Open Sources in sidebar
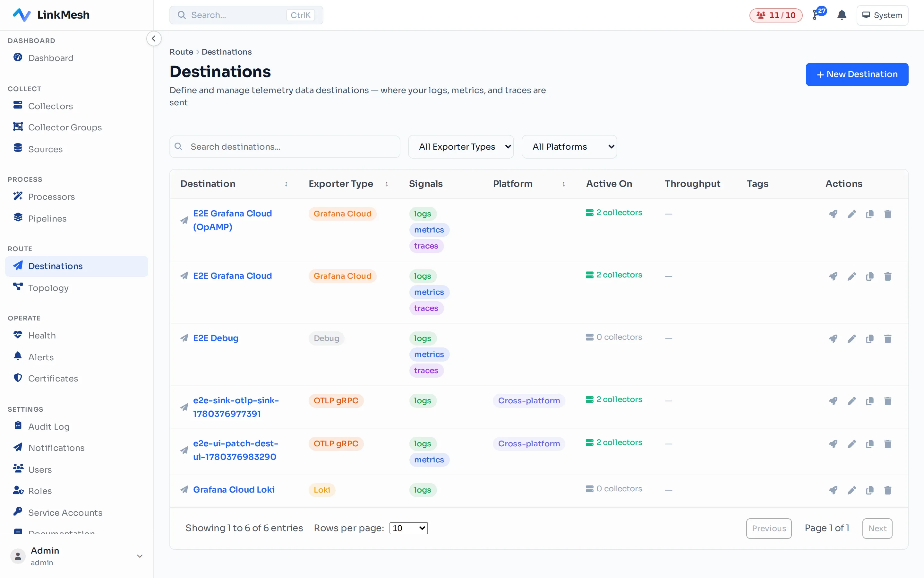The height and width of the screenshot is (578, 924). click(76, 149)
